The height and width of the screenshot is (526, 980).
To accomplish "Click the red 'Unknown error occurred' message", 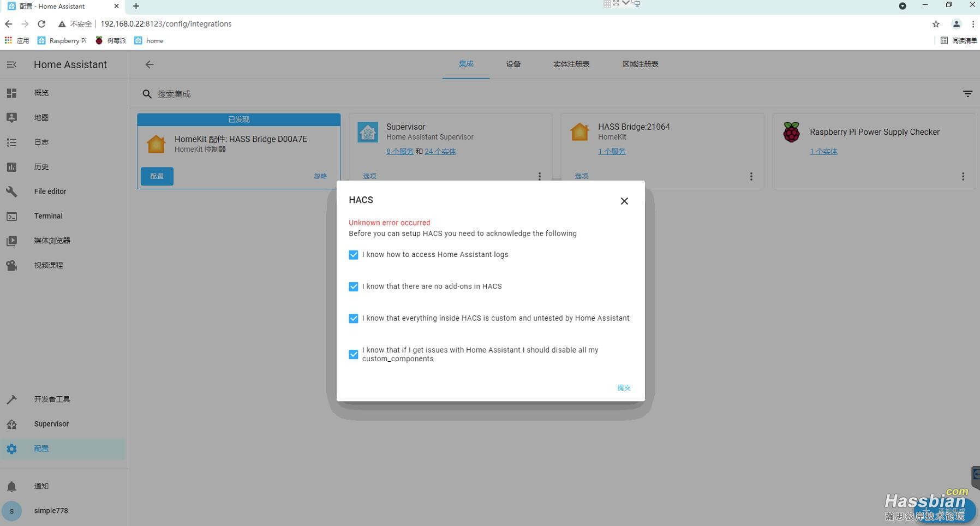I will (x=390, y=223).
